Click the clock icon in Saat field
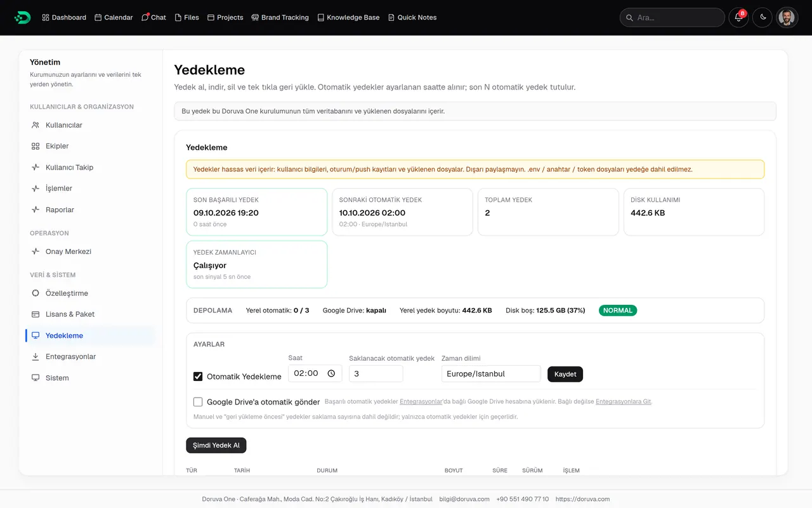The height and width of the screenshot is (508, 812). click(x=331, y=373)
